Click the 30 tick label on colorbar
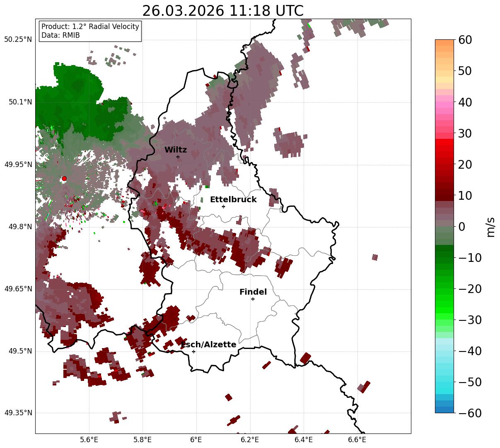 click(x=466, y=133)
